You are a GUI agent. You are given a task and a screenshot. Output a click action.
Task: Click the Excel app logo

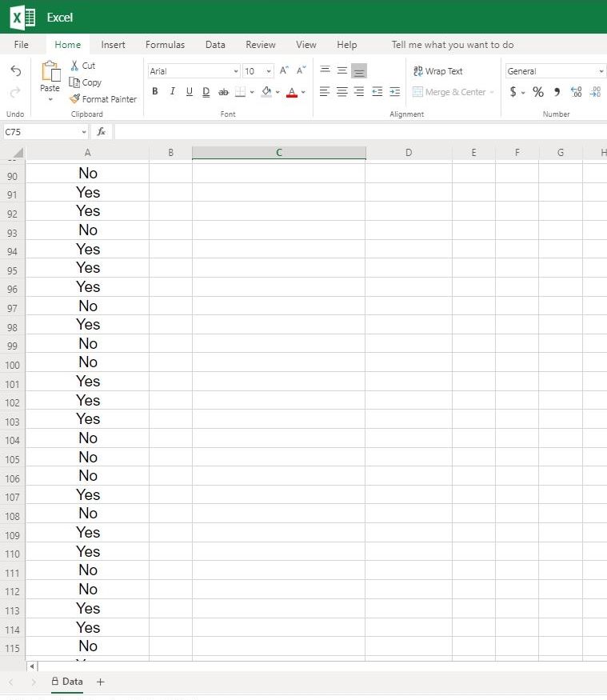click(x=22, y=18)
